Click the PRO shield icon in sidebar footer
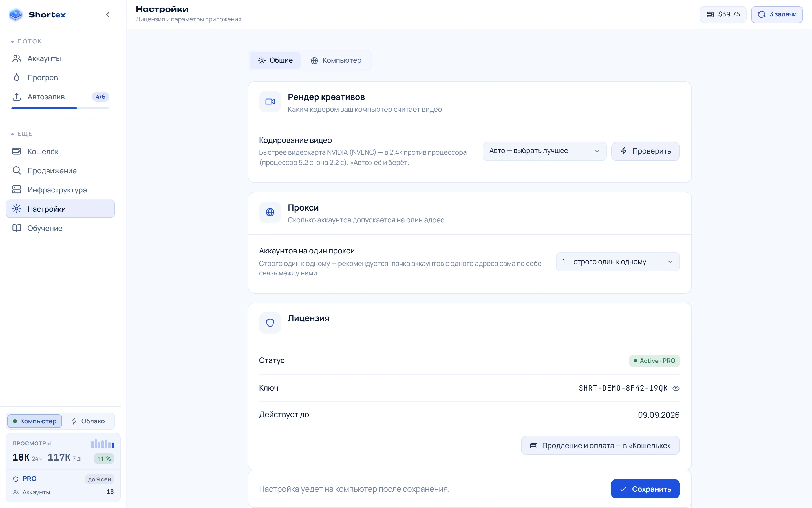 pos(16,479)
